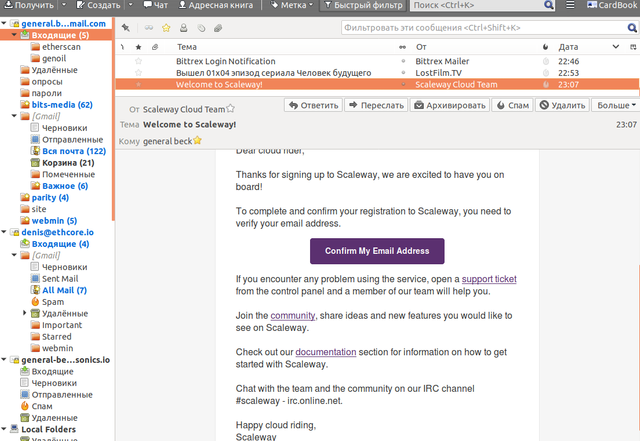Star the LostFilm.TV episode message
The height and width of the screenshot is (441, 640).
[138, 73]
